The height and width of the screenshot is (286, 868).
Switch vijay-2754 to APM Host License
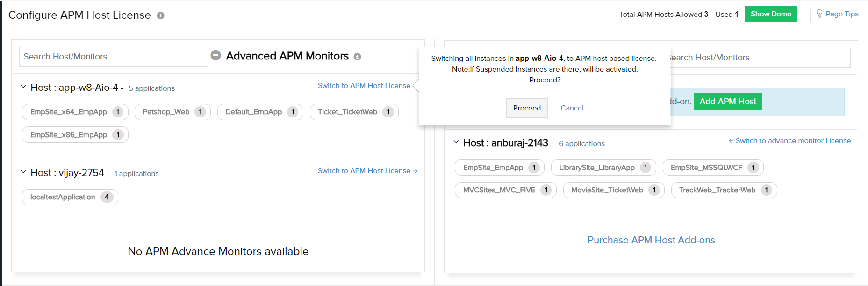367,171
